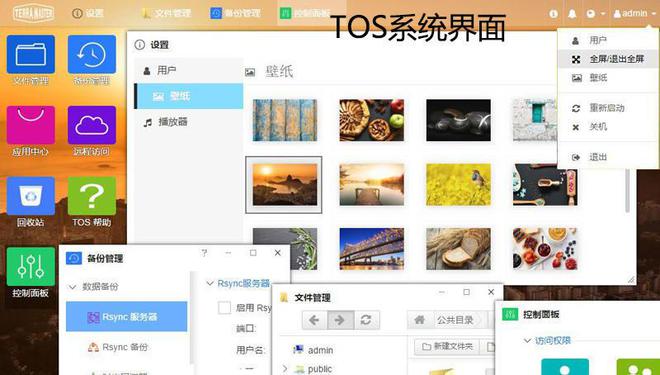The width and height of the screenshot is (660, 375).
Task: Maximize the 文件管理 window
Action: click(x=466, y=292)
